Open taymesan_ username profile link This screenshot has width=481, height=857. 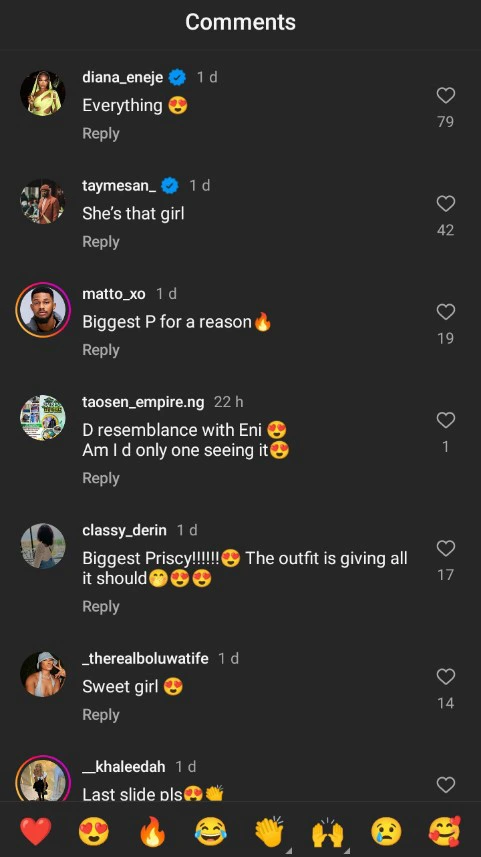click(119, 185)
